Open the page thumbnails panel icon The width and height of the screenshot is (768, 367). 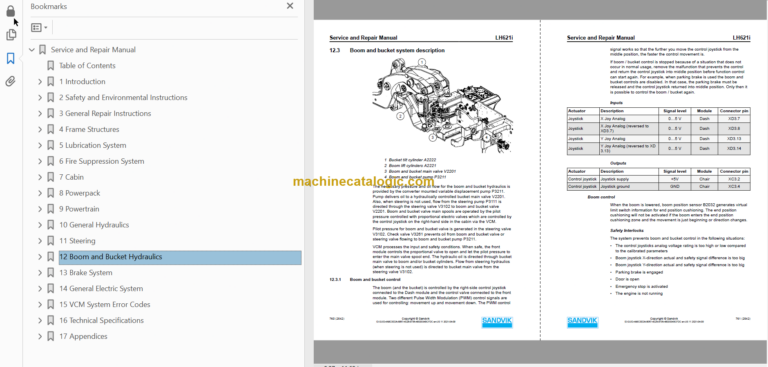[x=10, y=35]
